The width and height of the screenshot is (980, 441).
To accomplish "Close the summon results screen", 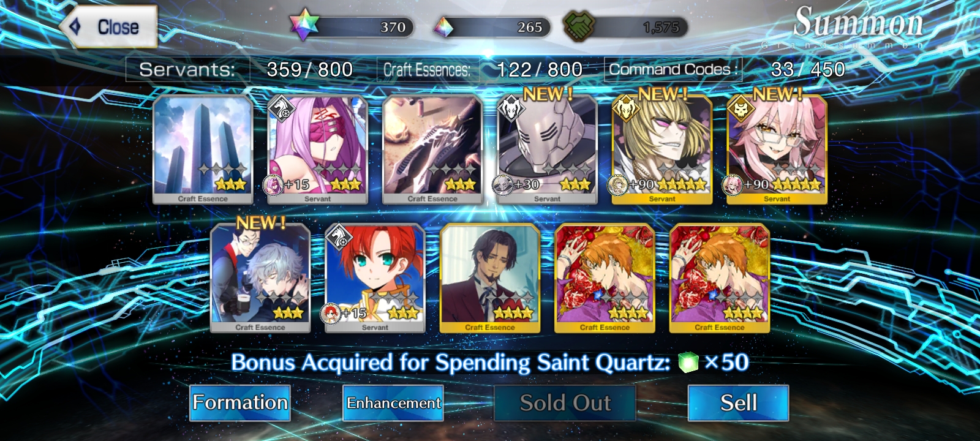I will [x=109, y=27].
